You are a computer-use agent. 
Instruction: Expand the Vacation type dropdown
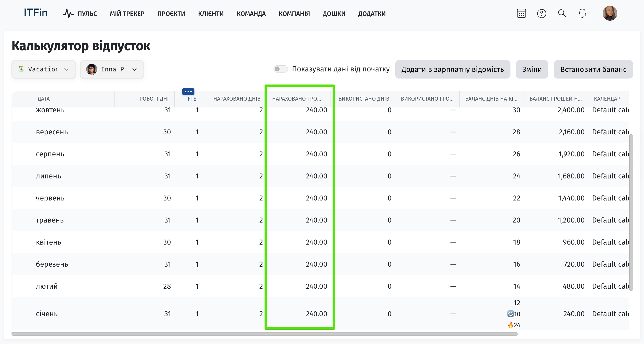[x=44, y=69]
